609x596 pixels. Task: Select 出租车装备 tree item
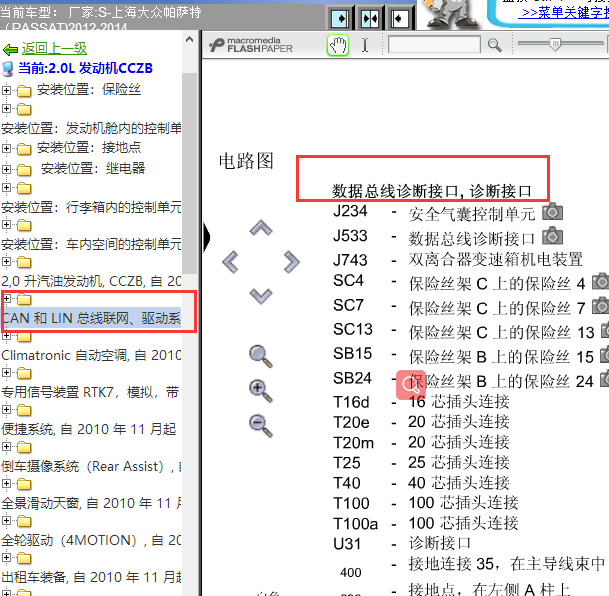[x=91, y=577]
